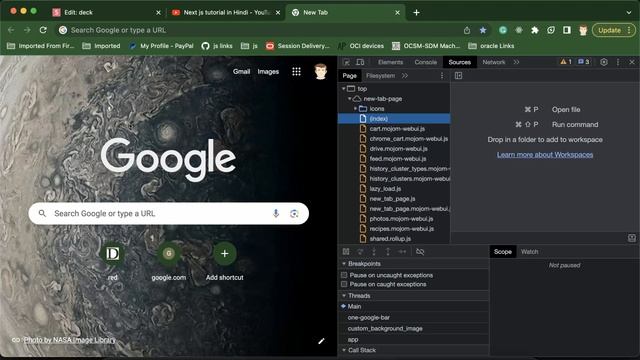The height and width of the screenshot is (360, 640).
Task: Show more DevTools tabs chevron
Action: click(516, 62)
